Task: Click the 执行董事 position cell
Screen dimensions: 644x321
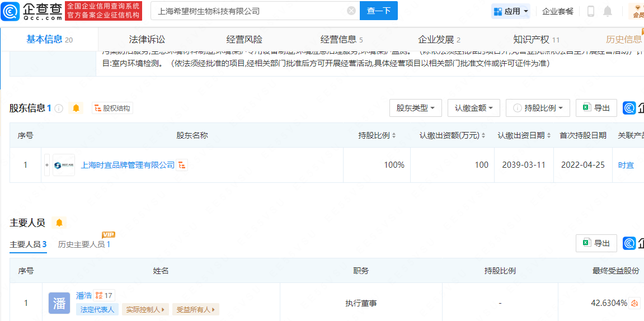Action: click(361, 303)
